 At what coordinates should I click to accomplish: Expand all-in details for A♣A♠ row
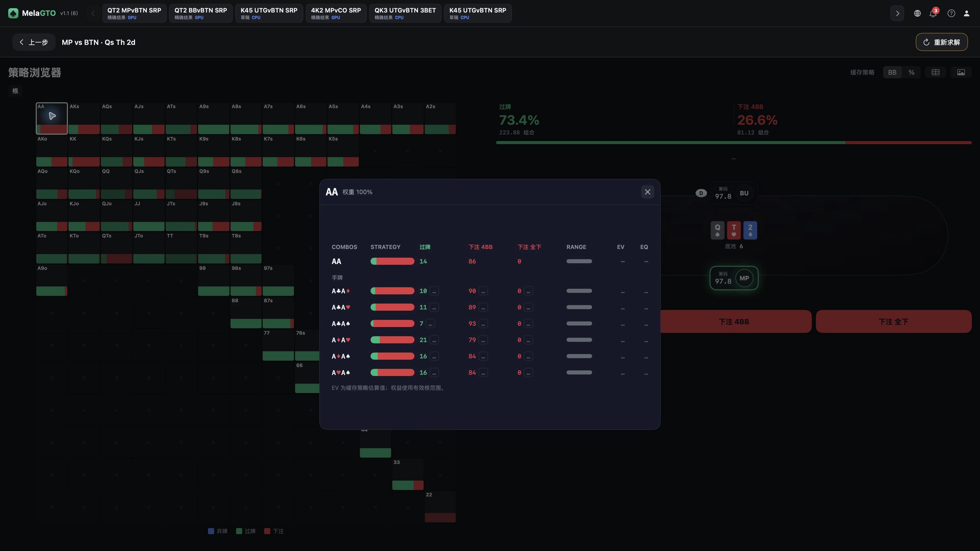(x=528, y=324)
